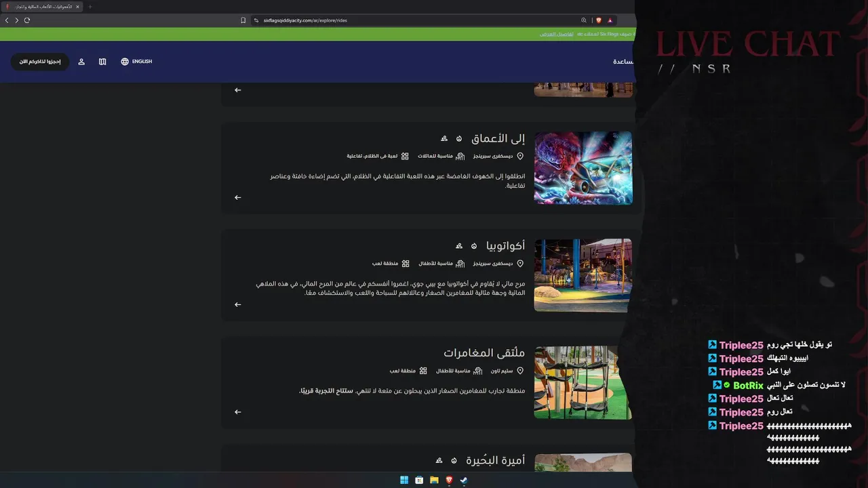The image size is (868, 488).
Task: Open the إلى الأعماق cave ride thumbnail
Action: pyautogui.click(x=583, y=168)
